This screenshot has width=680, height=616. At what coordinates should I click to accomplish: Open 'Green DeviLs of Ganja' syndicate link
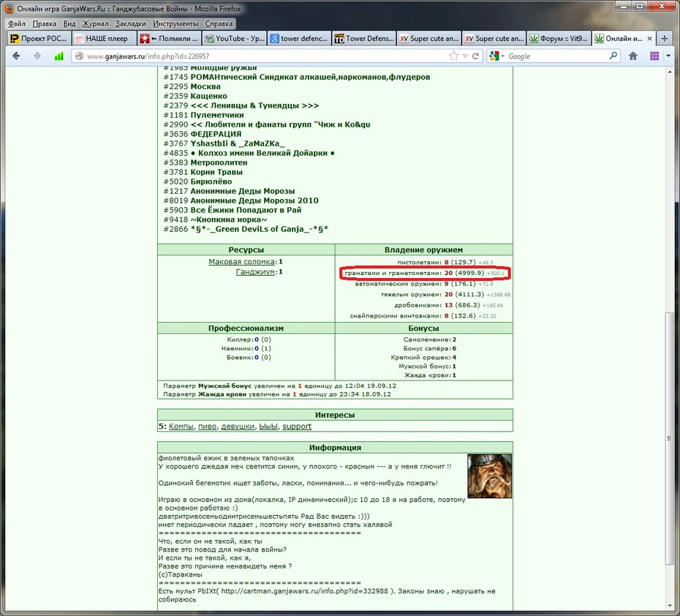(x=260, y=230)
